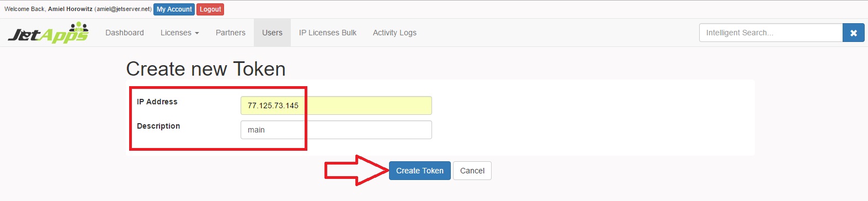This screenshot has height=201, width=868.
Task: Click into the IP Address field
Action: tap(336, 105)
